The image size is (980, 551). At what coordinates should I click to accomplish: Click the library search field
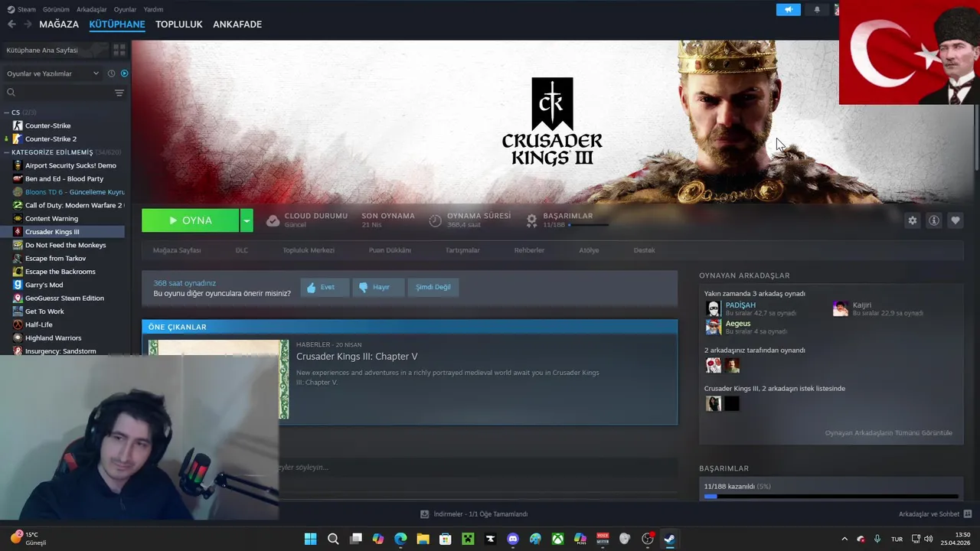pyautogui.click(x=60, y=93)
